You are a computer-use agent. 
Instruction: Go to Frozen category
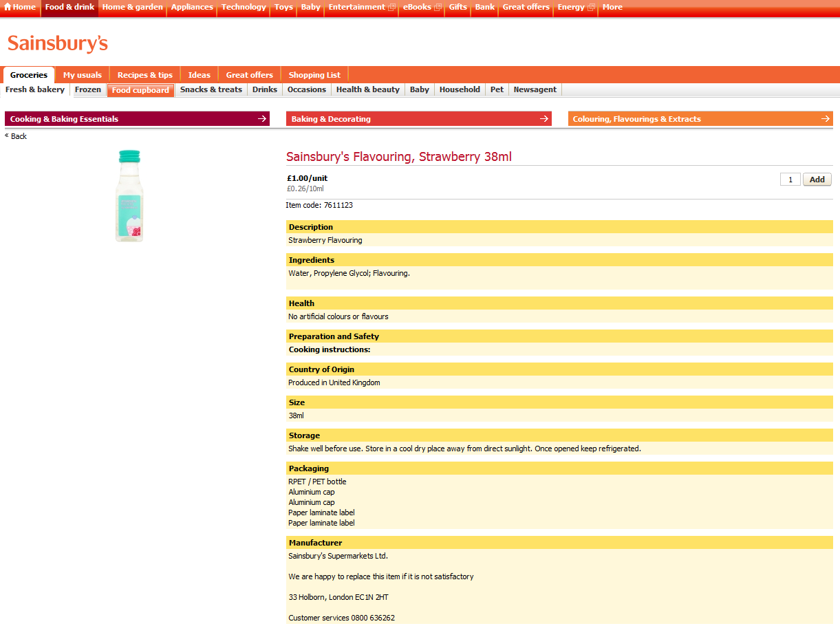(88, 89)
